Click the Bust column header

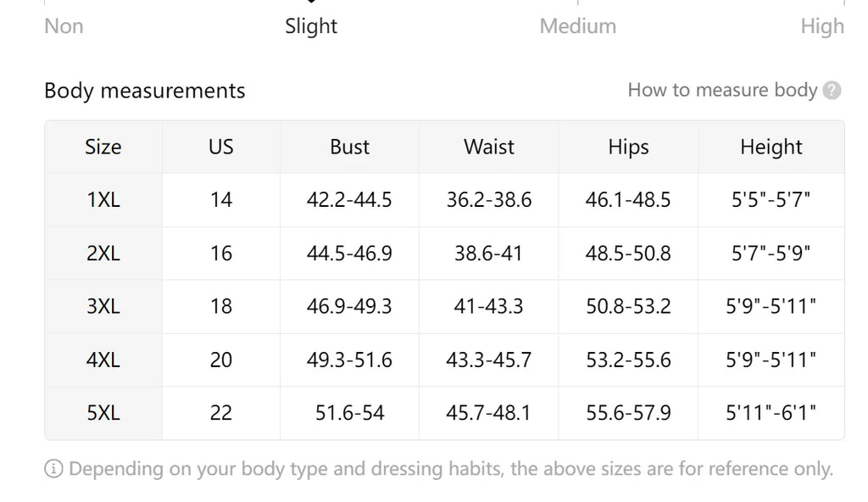coord(349,147)
